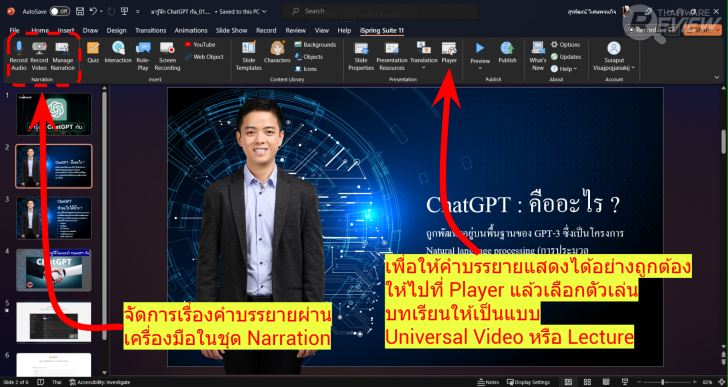This screenshot has height=387, width=728.
Task: Switch to the Design tab
Action: pos(116,30)
